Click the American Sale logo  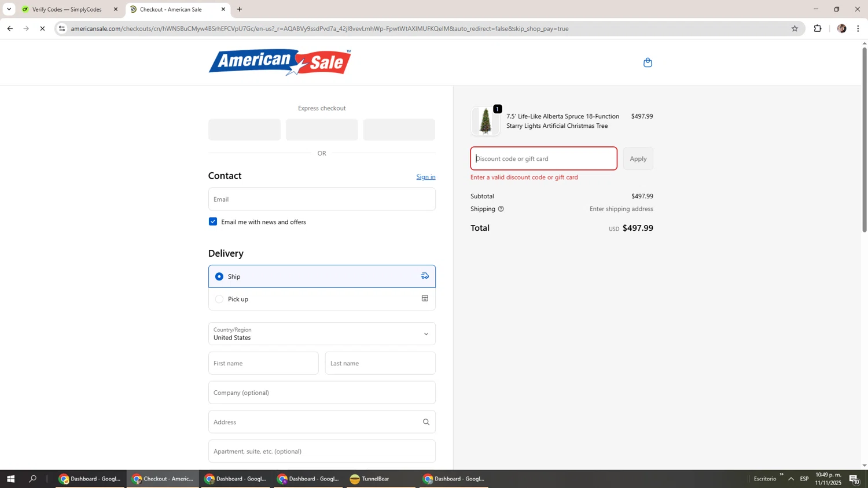[x=280, y=62]
